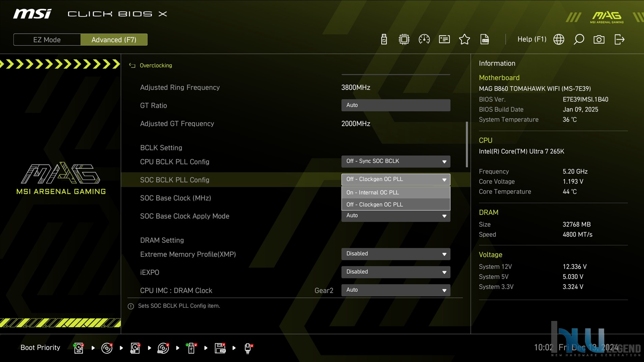Image resolution: width=644 pixels, height=362 pixels.
Task: Open the USB flash drive tool icon
Action: point(384,39)
